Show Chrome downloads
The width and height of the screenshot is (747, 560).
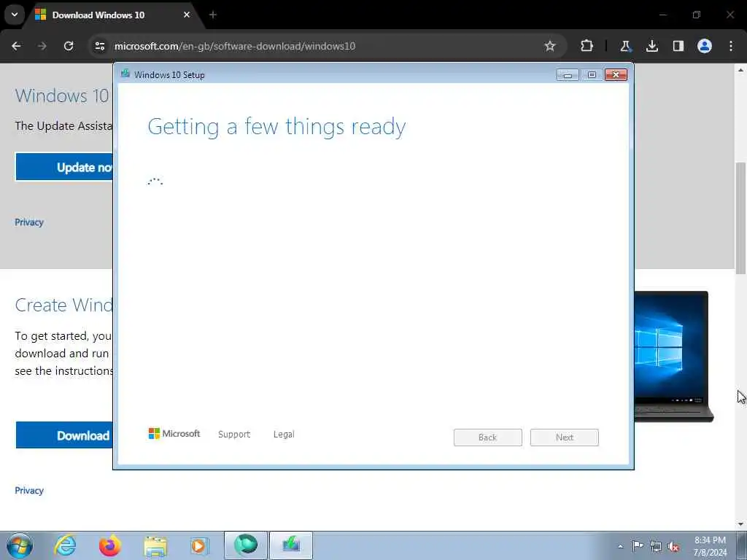[x=651, y=46]
